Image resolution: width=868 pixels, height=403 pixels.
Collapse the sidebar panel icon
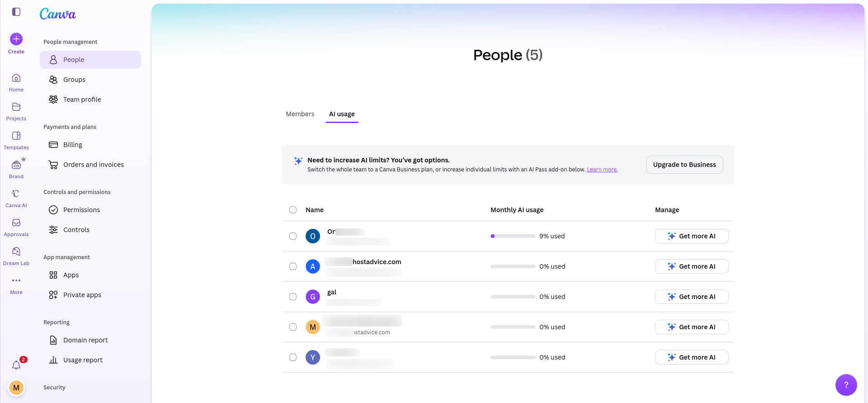point(16,12)
